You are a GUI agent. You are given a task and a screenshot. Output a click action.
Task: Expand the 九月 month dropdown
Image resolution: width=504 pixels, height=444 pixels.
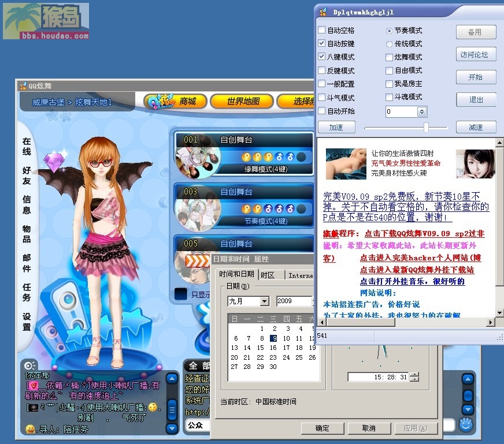coord(265,301)
